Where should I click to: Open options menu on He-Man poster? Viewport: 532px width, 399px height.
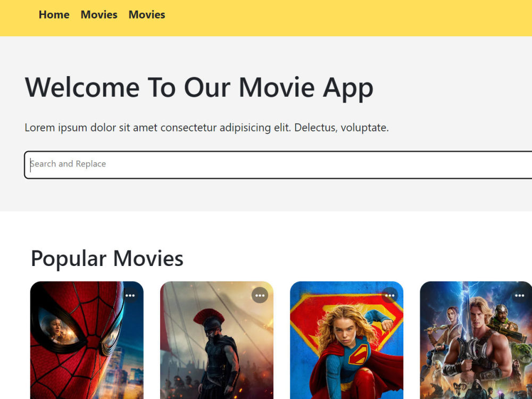pos(519,295)
